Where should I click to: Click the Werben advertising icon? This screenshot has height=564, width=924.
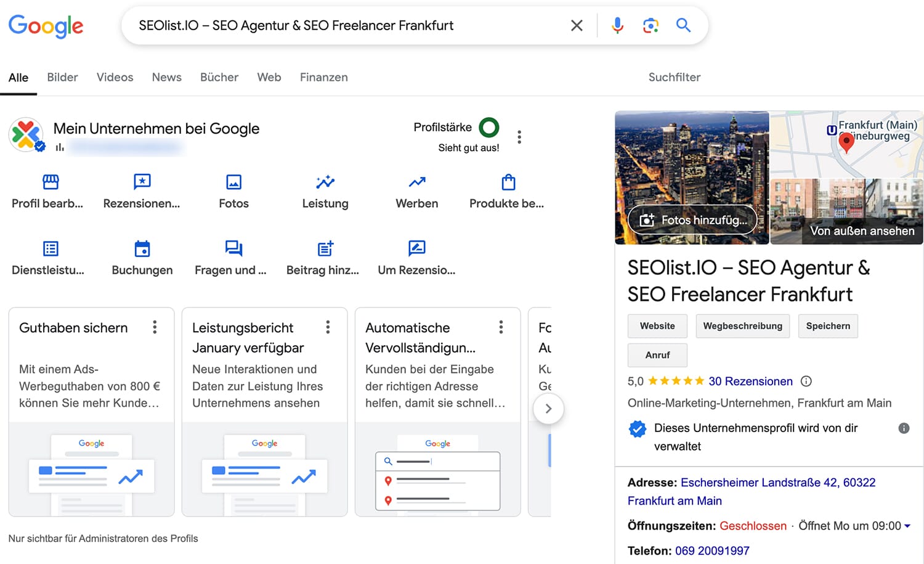click(x=416, y=182)
